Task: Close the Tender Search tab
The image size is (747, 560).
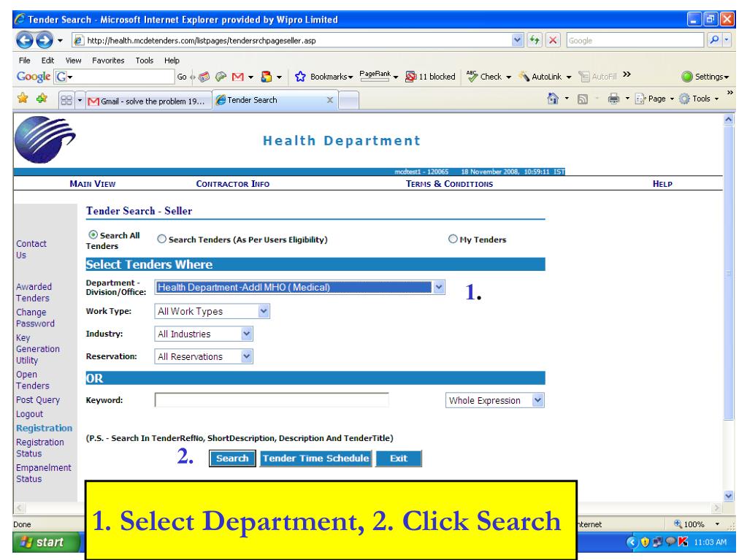Action: pyautogui.click(x=329, y=100)
